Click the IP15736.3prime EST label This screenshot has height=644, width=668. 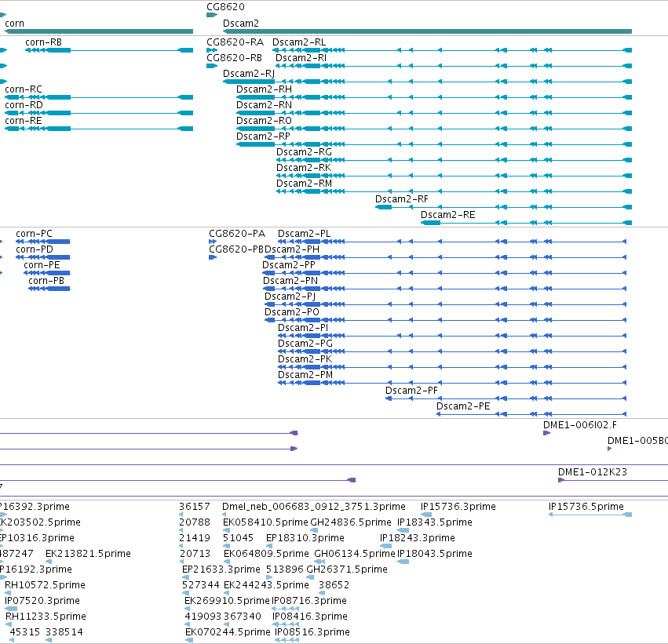coord(458,507)
